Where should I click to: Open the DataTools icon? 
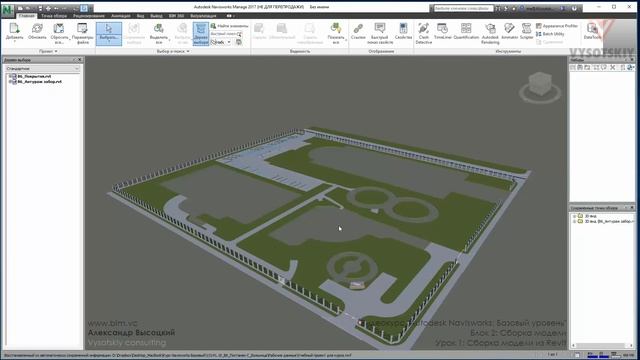point(592,29)
